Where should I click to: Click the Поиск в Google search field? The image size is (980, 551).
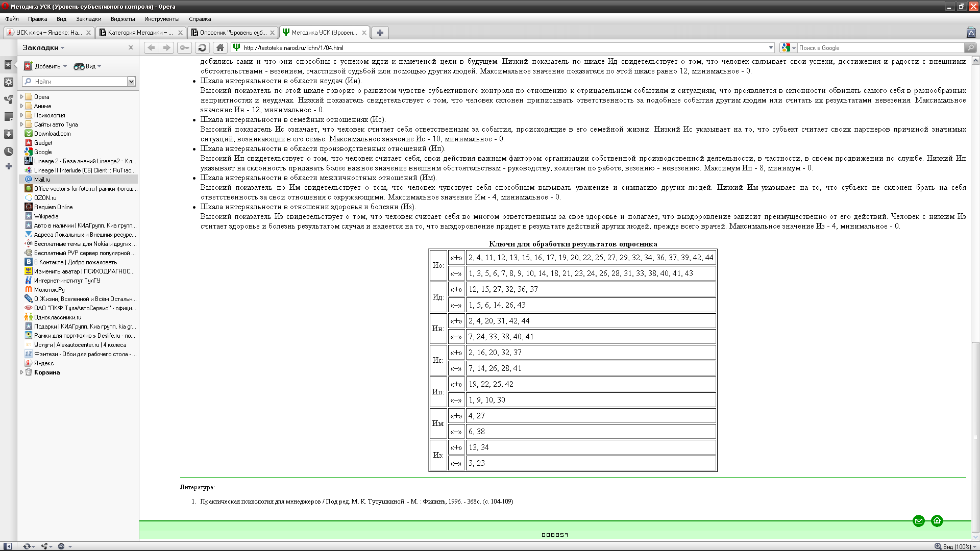point(880,48)
